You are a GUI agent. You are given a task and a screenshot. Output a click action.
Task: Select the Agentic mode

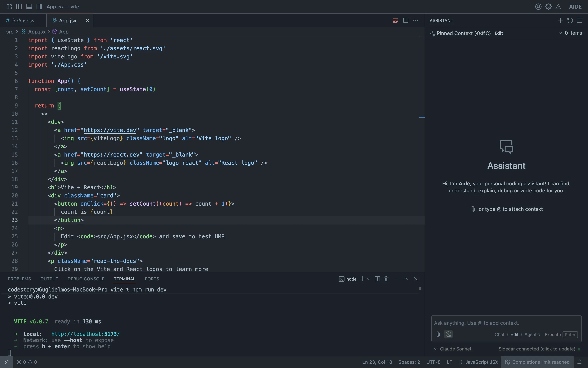(x=532, y=335)
